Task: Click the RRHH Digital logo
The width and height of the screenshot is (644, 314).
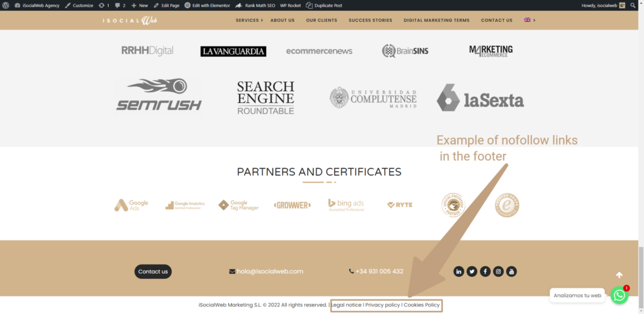Action: pos(147,51)
